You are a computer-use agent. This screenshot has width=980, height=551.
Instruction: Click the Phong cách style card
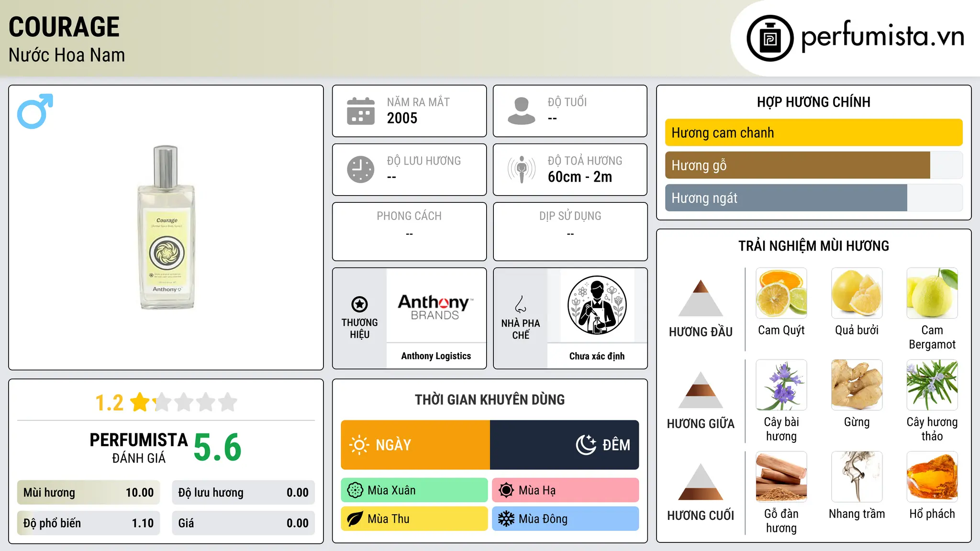coord(409,231)
